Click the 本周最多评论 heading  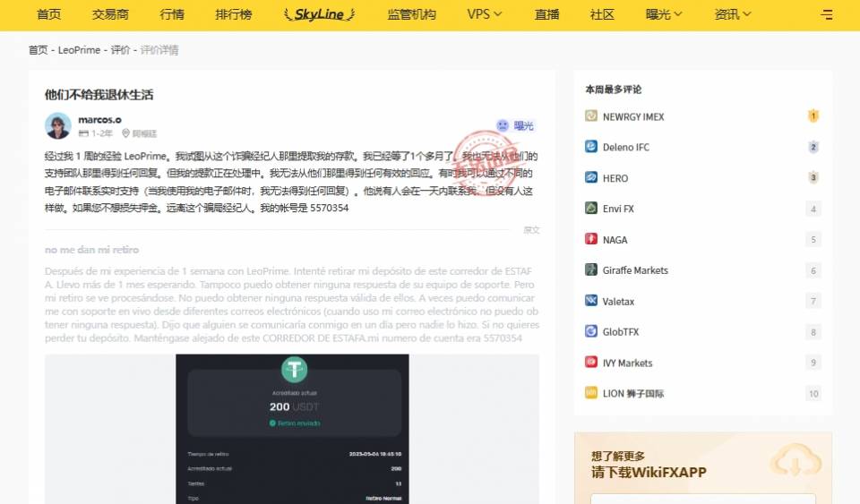pos(613,90)
